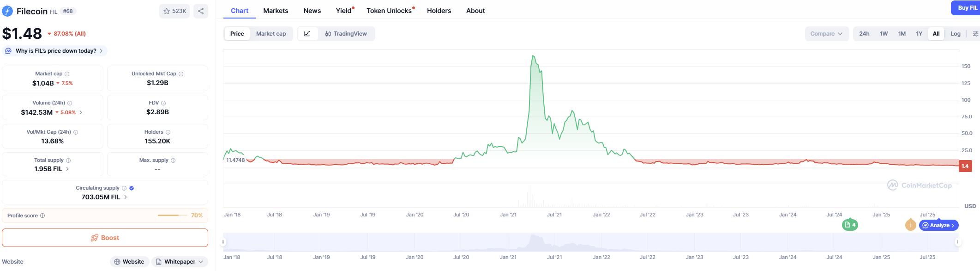This screenshot has height=271, width=980.
Task: Switch chart to Market cap view
Action: coord(271,34)
